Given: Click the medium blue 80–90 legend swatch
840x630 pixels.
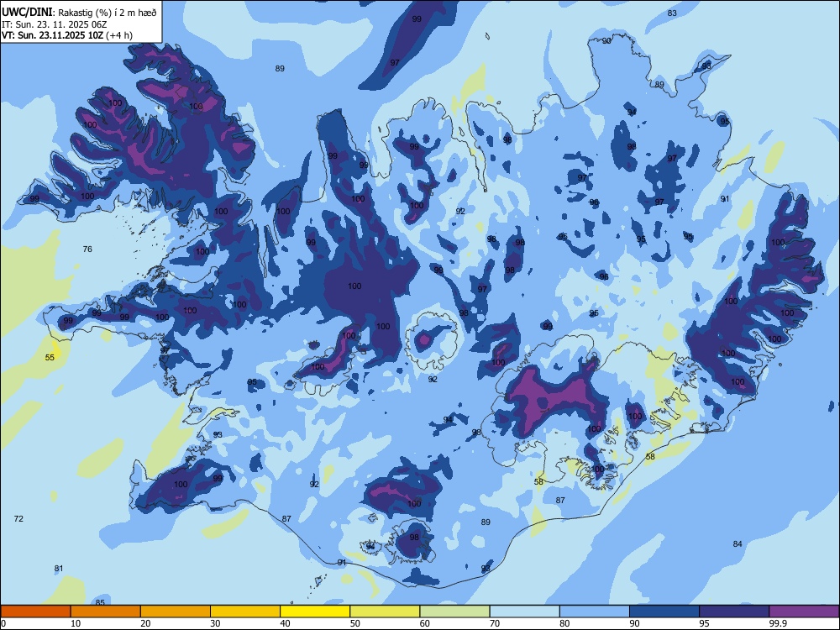Looking at the screenshot, I should point(595,612).
